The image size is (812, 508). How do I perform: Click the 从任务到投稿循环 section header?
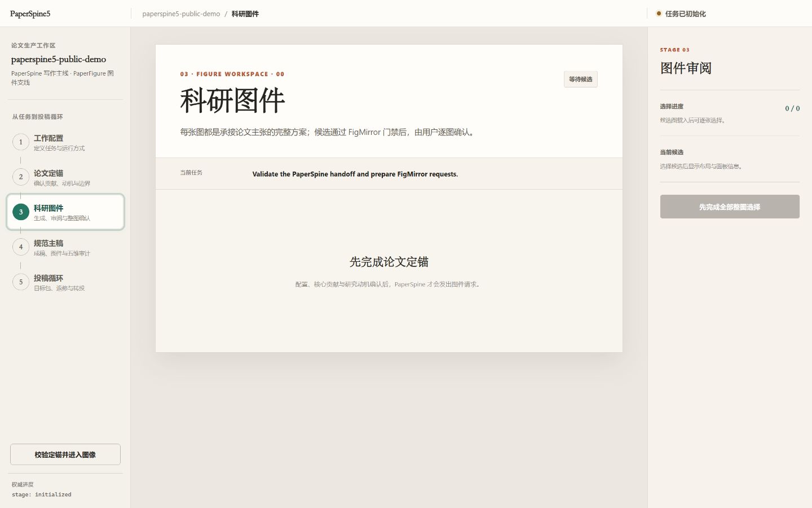click(38, 117)
